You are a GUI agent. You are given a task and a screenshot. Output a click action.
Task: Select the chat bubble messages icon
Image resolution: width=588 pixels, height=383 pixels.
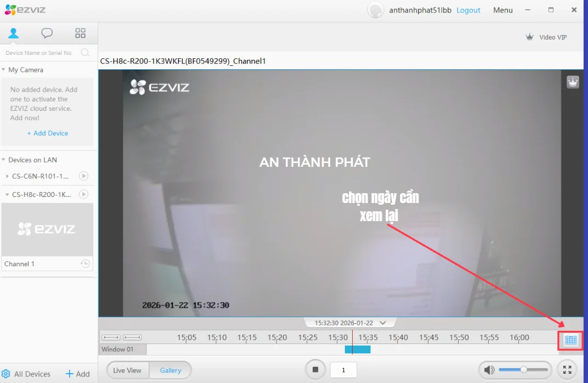coord(47,33)
